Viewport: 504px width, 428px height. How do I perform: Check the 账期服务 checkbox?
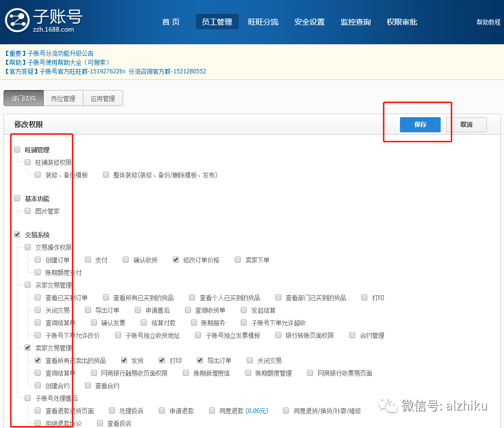[x=194, y=322]
